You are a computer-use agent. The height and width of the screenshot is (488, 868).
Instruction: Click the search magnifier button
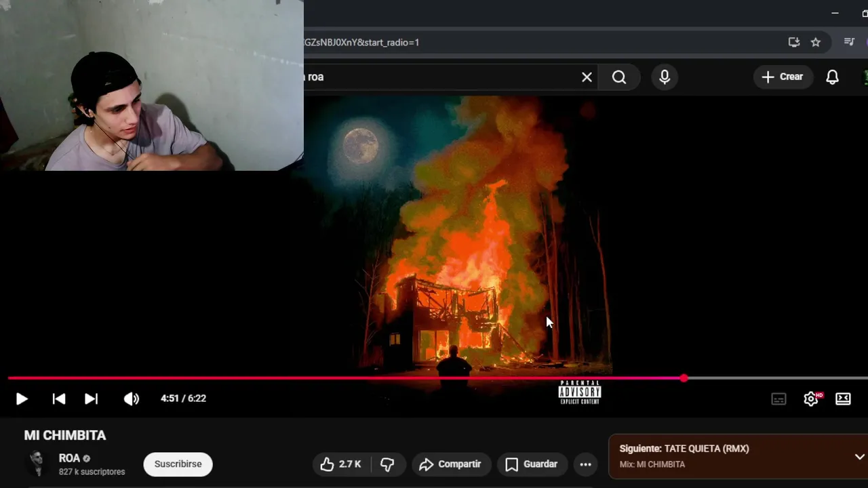[x=619, y=77]
